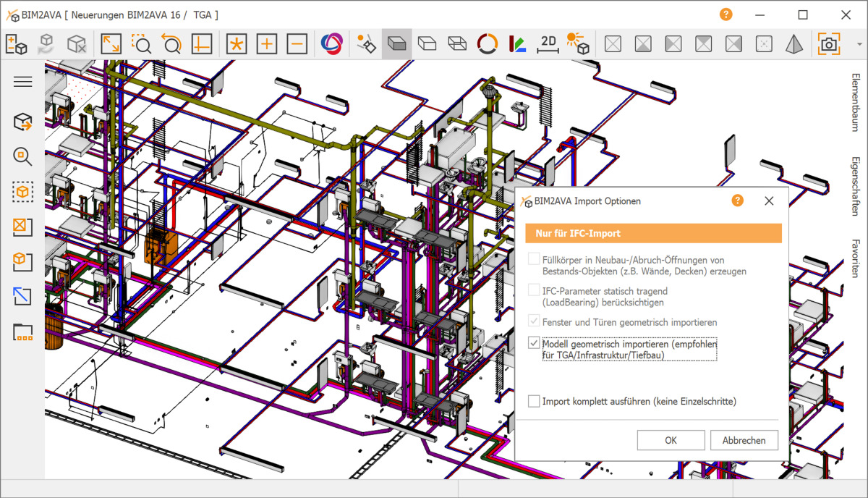
Task: Click the sun lighting toolbar icon
Action: click(577, 43)
